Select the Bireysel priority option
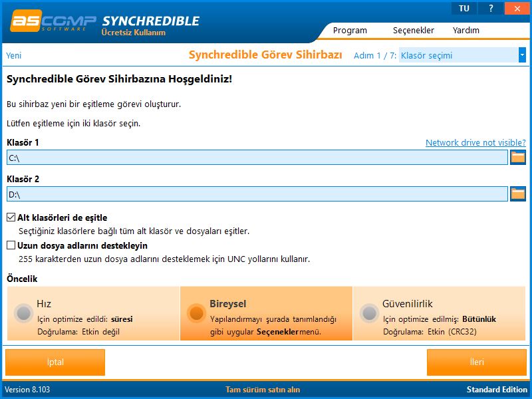 pyautogui.click(x=267, y=313)
